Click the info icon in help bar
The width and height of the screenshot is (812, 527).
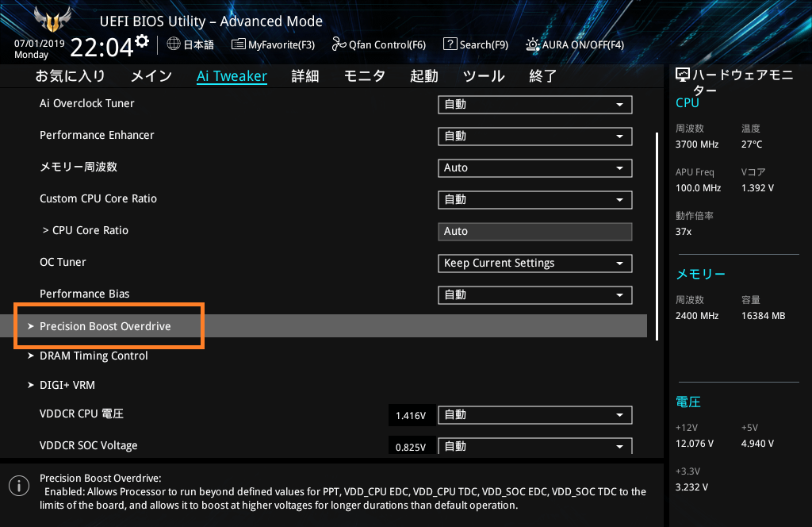[16, 485]
